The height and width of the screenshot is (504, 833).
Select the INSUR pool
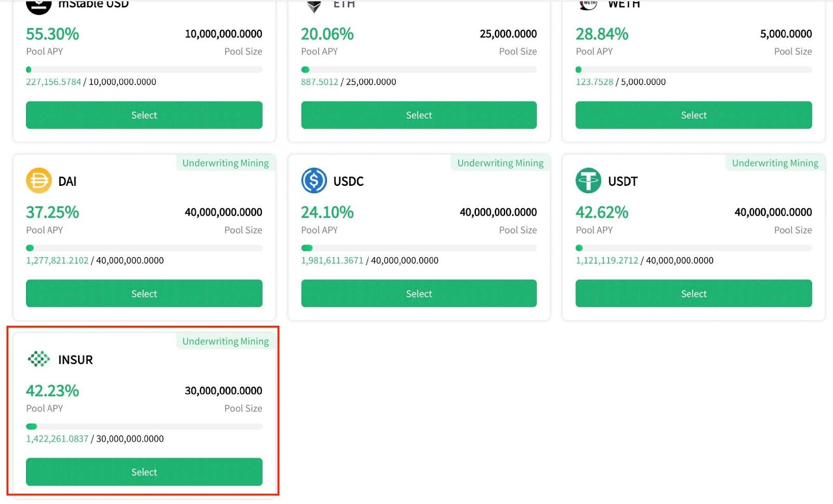pyautogui.click(x=144, y=472)
